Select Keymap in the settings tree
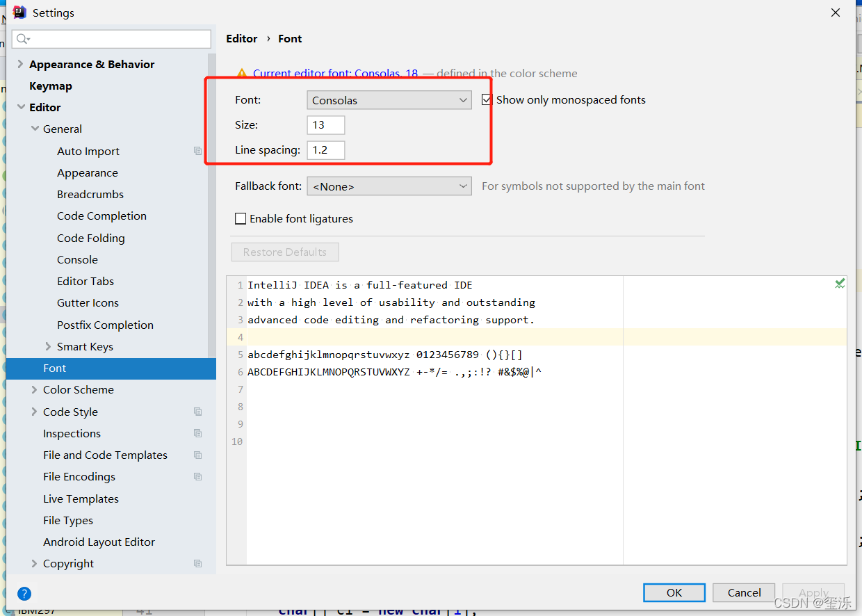 [x=51, y=86]
